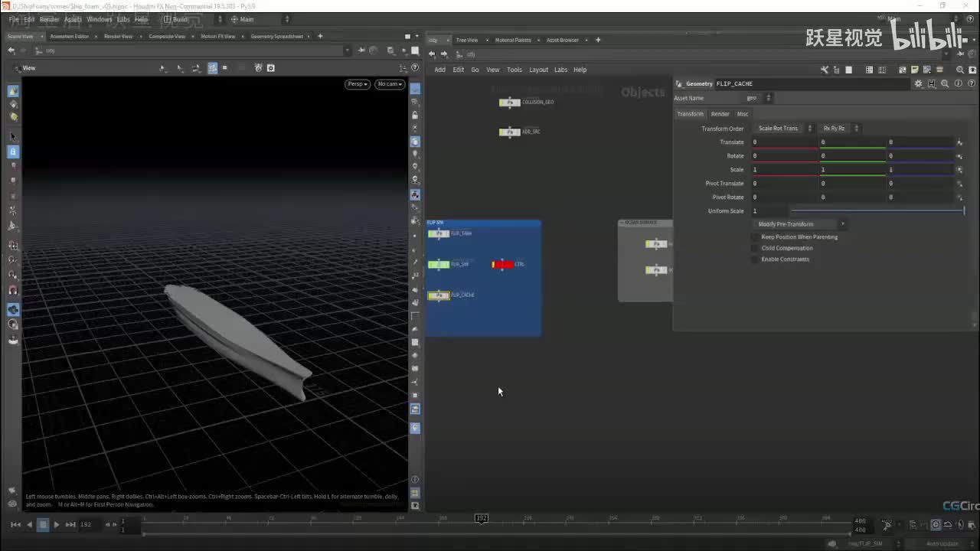
Task: Open the Layout menu in network editor
Action: pos(538,70)
